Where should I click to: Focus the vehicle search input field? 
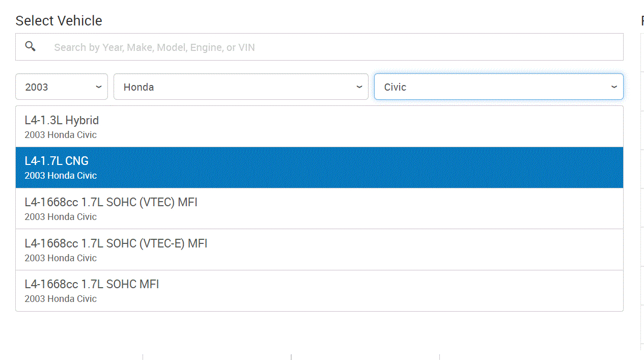tap(319, 47)
